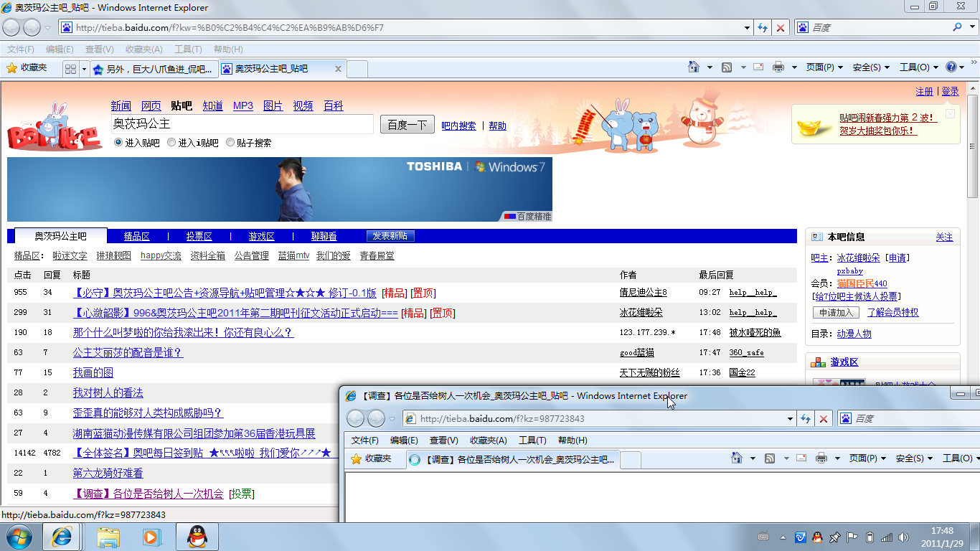Click 申请加入 button

point(836,313)
